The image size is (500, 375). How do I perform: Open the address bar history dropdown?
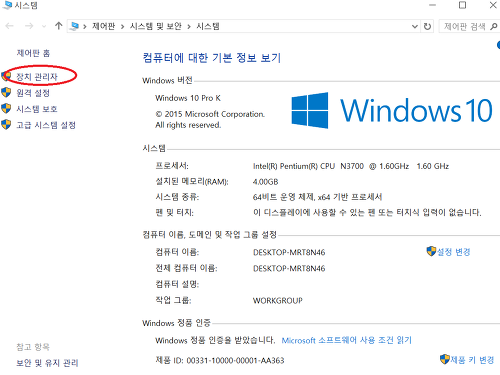415,26
